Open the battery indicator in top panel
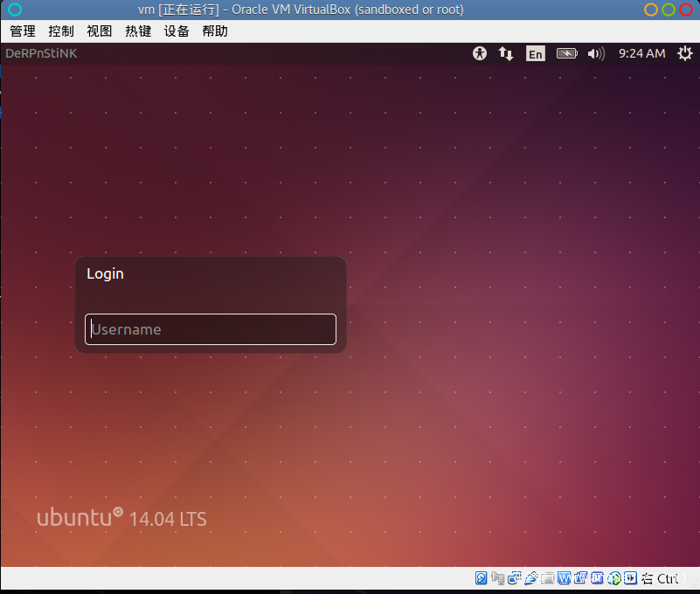Image resolution: width=700 pixels, height=594 pixels. point(567,53)
